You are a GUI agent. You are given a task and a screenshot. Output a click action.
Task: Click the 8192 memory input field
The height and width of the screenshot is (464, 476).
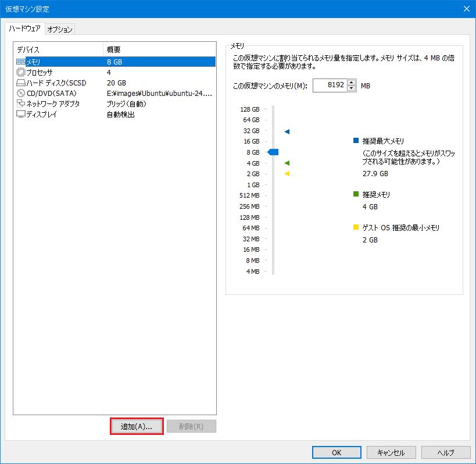coord(330,85)
